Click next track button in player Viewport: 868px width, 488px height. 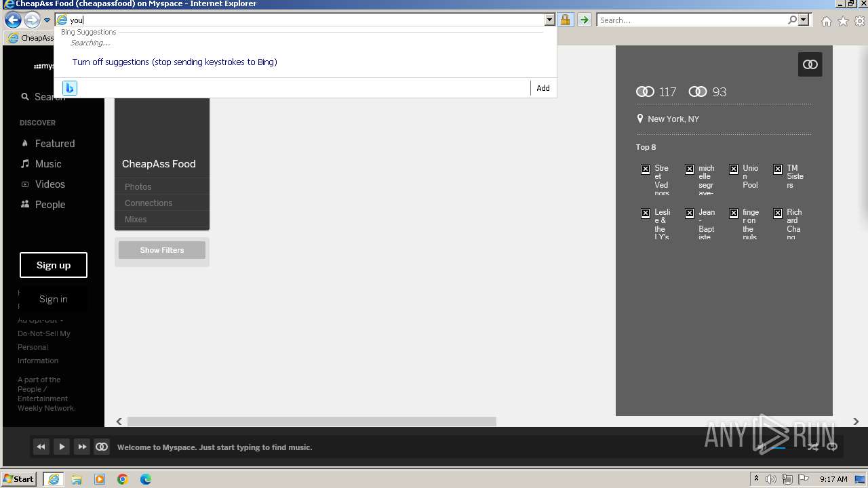(x=81, y=447)
